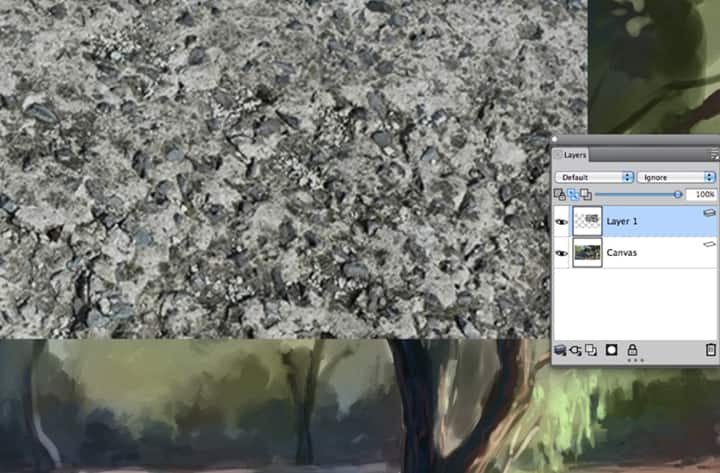Hide the Canvas using its eye icon

click(x=561, y=253)
